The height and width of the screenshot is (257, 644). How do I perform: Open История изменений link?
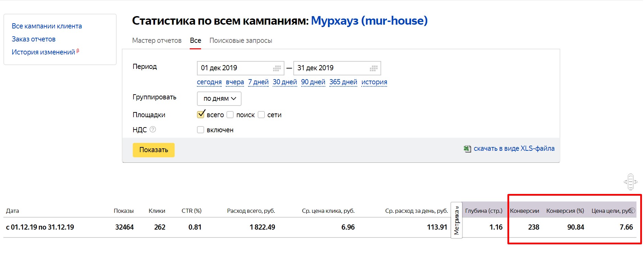[x=43, y=52]
